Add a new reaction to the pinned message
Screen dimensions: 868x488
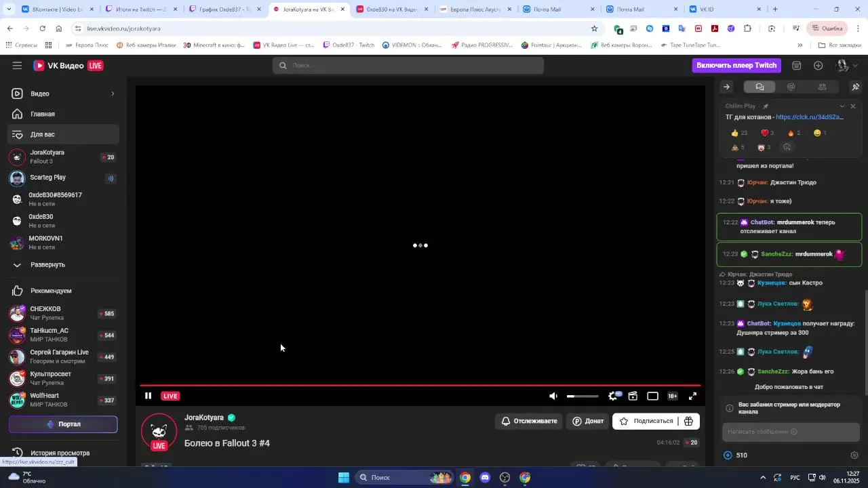pos(787,147)
